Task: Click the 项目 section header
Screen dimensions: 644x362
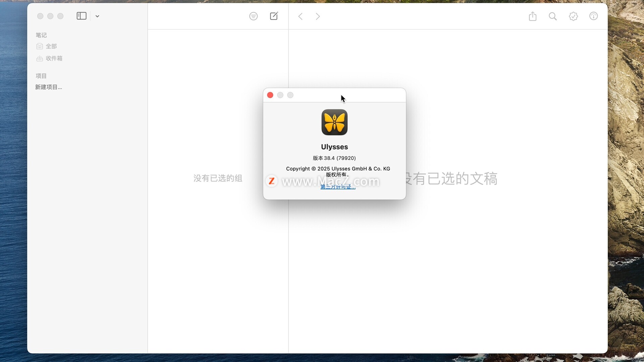Action: [x=41, y=76]
